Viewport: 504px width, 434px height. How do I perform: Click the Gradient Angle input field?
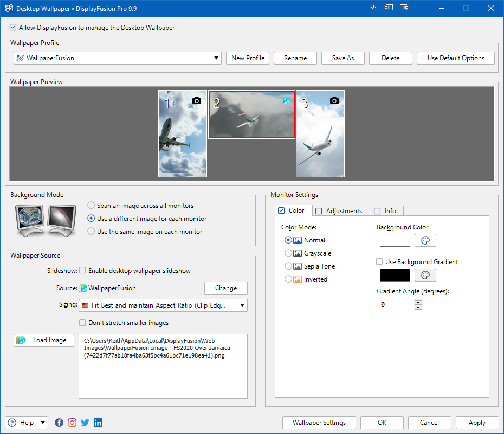point(397,305)
